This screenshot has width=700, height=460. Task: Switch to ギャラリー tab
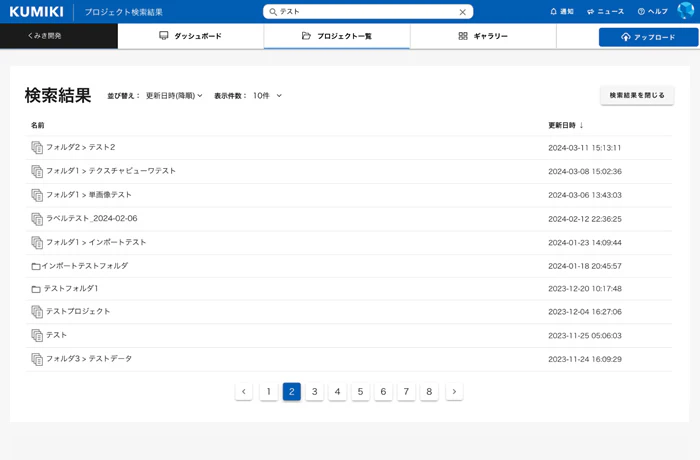(x=483, y=36)
